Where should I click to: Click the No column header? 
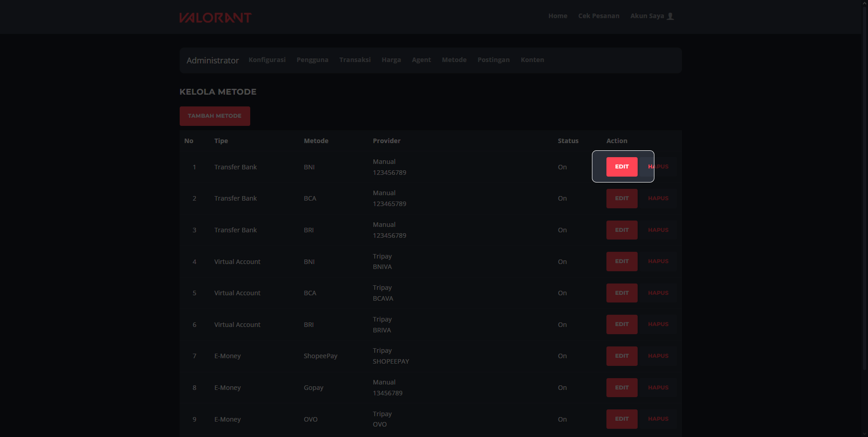tap(189, 141)
